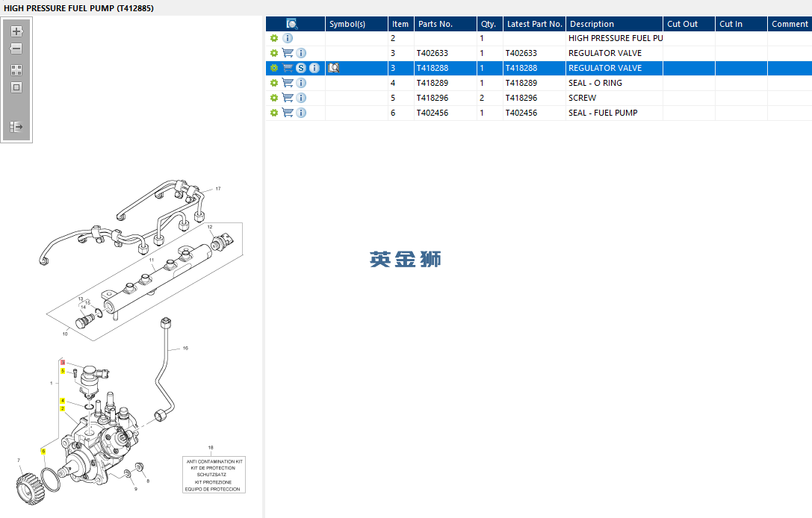Screen dimensions: 812x518
Task: Click latest part number T418296
Action: pyautogui.click(x=534, y=98)
